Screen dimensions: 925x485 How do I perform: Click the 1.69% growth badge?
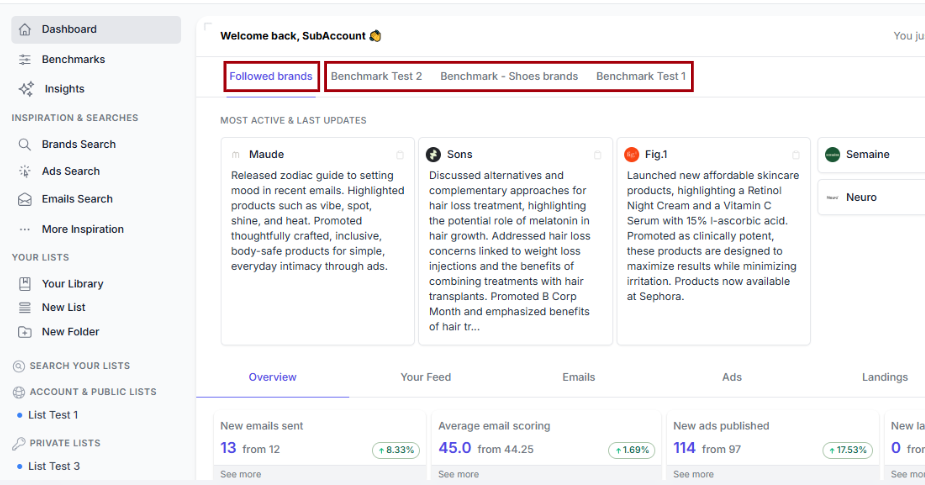pyautogui.click(x=632, y=450)
